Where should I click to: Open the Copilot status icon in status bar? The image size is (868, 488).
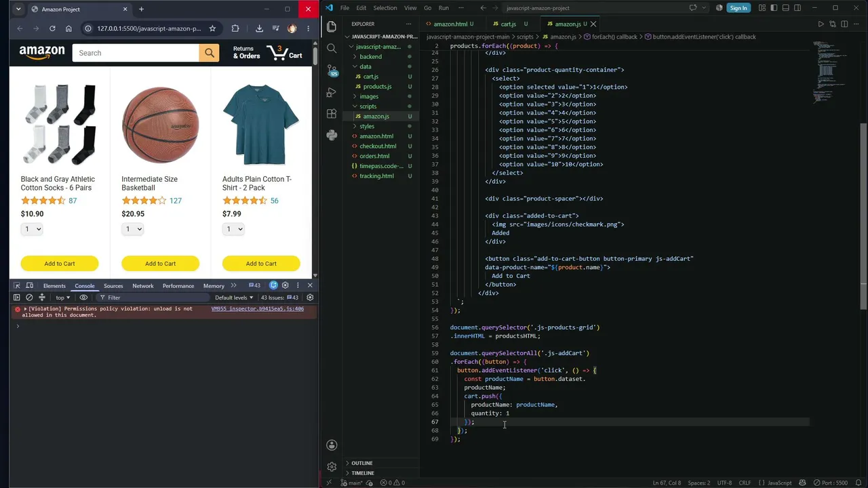804,483
